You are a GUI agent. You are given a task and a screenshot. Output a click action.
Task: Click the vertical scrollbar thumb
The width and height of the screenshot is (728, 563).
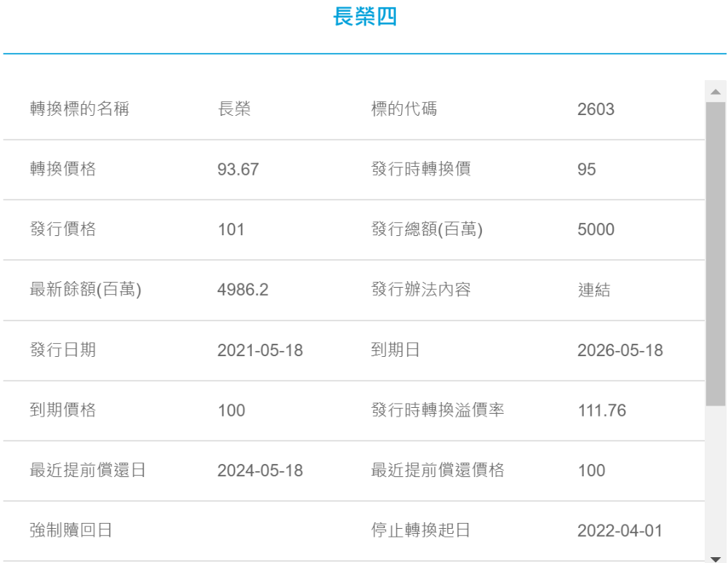(x=716, y=254)
